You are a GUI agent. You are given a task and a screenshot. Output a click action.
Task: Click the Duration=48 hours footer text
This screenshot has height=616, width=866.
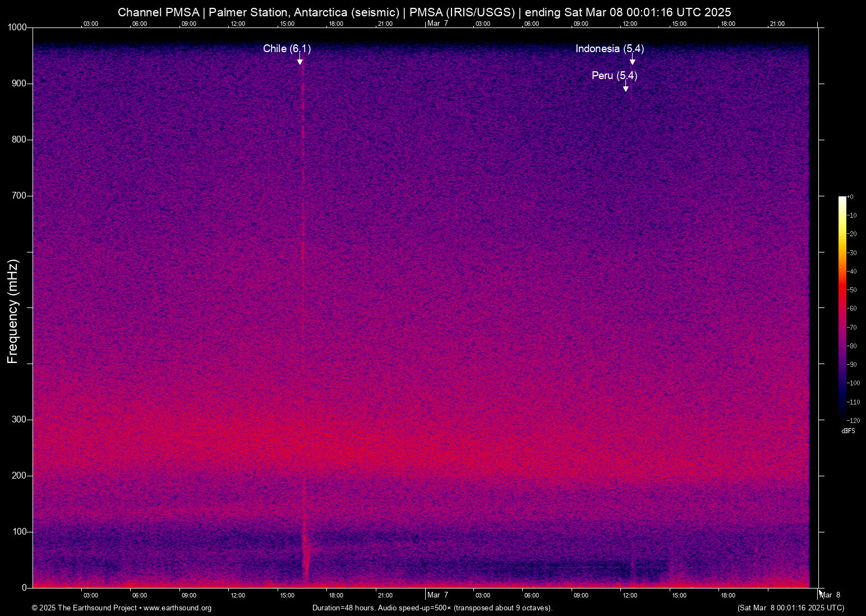432,608
